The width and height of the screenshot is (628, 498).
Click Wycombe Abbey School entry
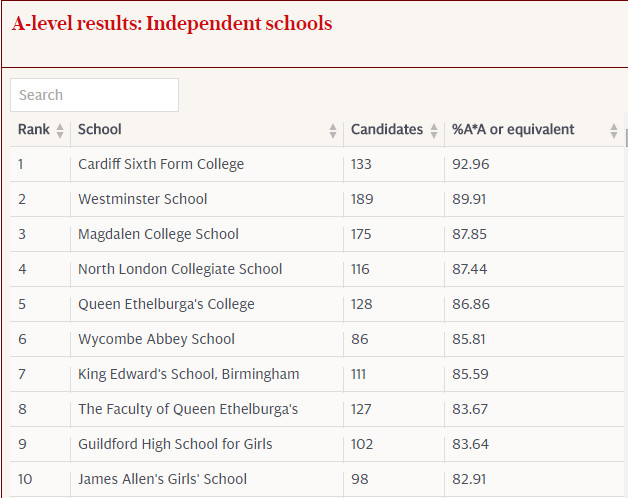pyautogui.click(x=156, y=339)
